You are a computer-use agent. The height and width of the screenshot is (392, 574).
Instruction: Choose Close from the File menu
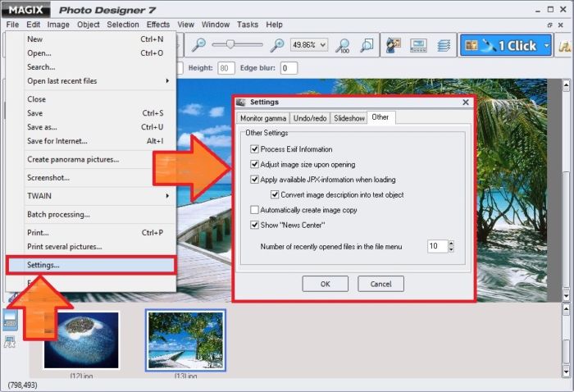91,99
